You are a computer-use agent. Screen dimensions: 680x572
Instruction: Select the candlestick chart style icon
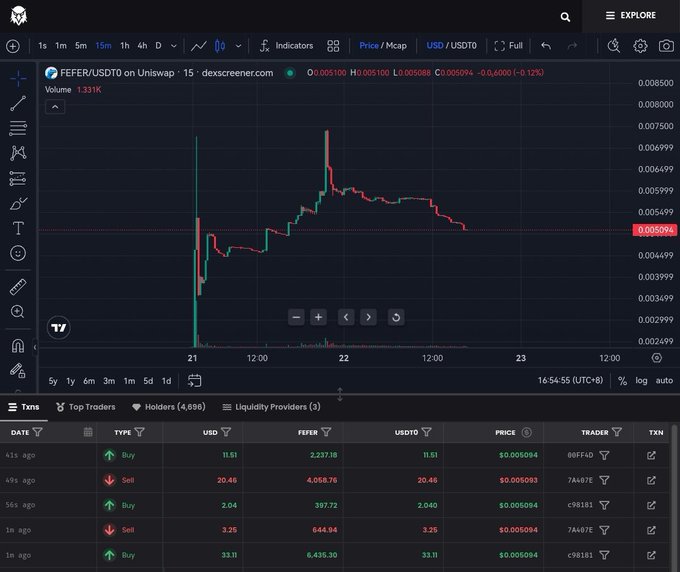[220, 46]
